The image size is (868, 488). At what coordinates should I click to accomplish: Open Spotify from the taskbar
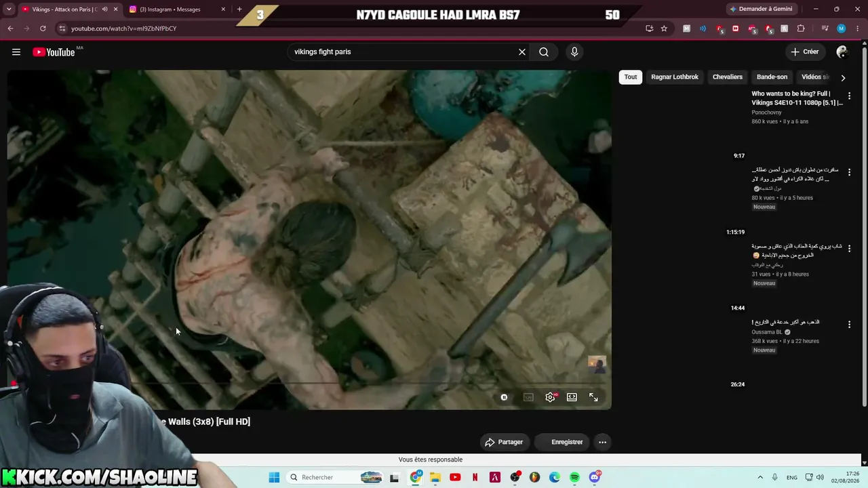pyautogui.click(x=574, y=477)
